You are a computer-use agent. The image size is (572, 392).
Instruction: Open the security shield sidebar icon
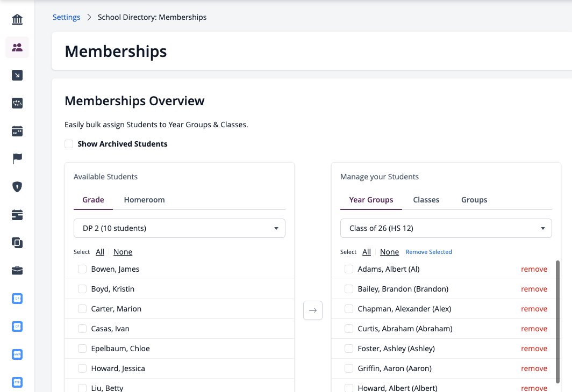(x=17, y=187)
